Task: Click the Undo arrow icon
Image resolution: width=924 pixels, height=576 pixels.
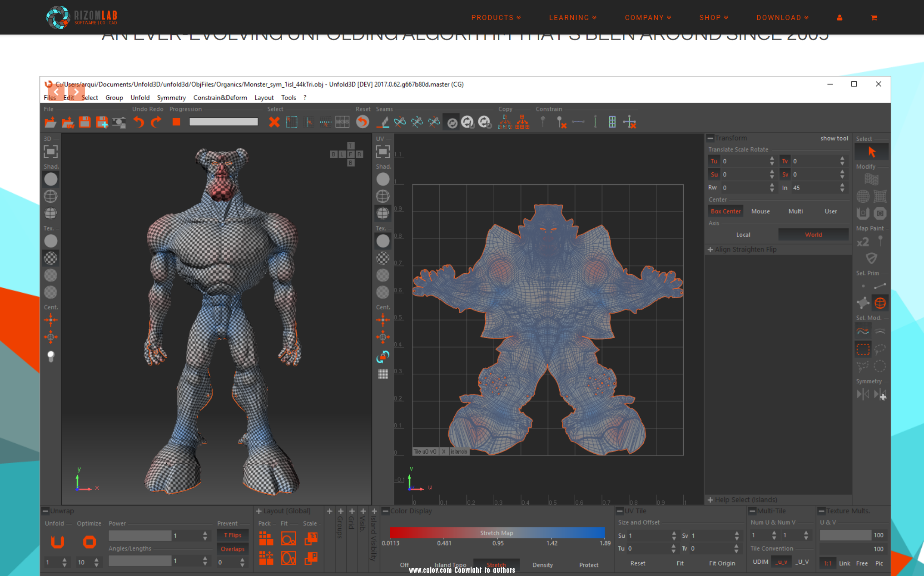Action: [x=139, y=122]
